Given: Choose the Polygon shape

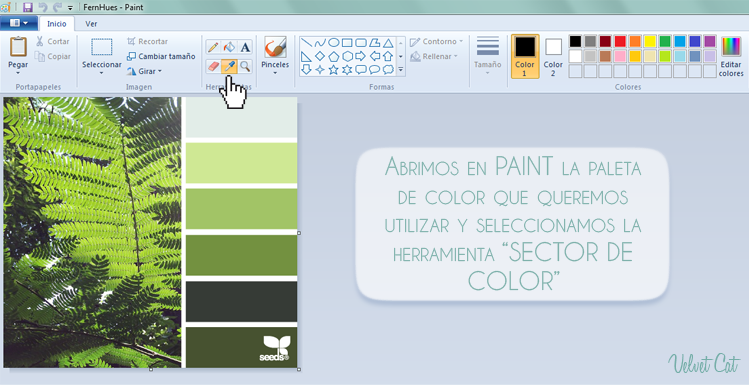Looking at the screenshot, I should coord(374,43).
